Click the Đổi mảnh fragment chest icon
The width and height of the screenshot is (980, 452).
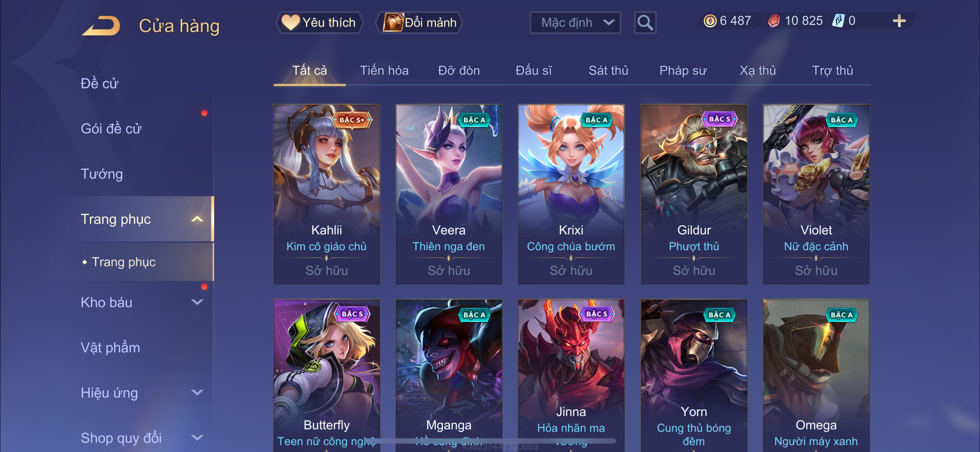pyautogui.click(x=393, y=22)
